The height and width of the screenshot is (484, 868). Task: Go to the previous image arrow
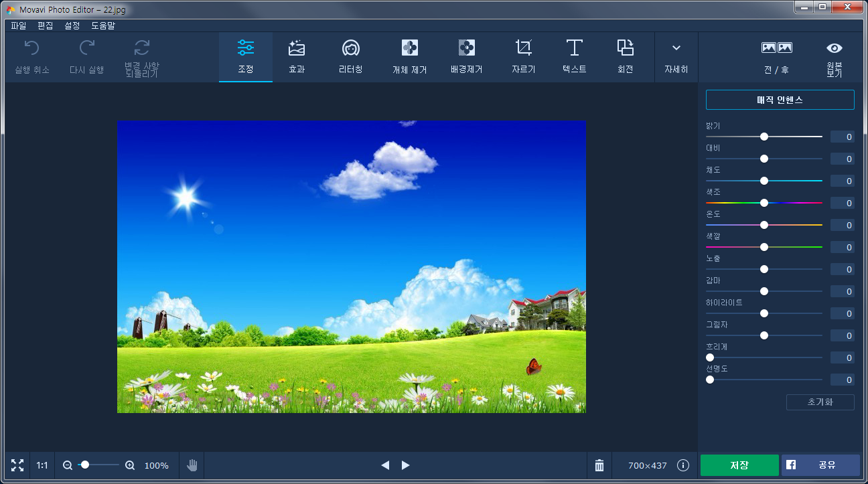pyautogui.click(x=385, y=465)
